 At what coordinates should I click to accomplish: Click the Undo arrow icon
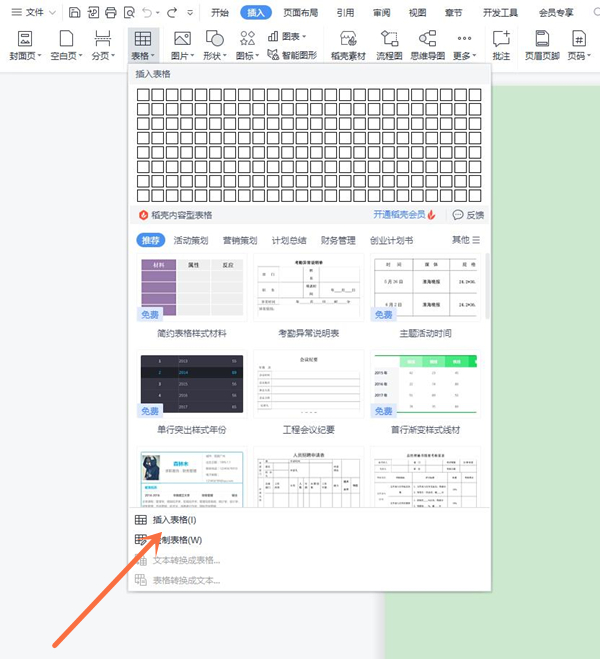tap(147, 13)
